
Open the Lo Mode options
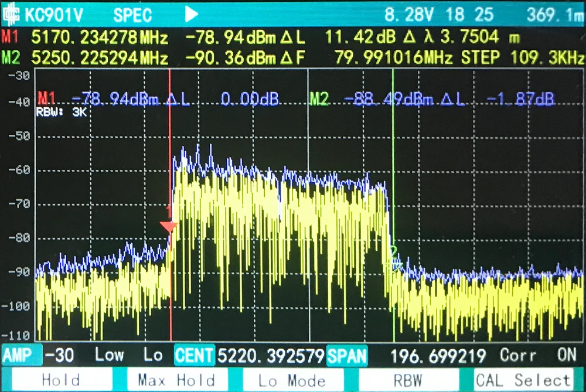point(292,380)
